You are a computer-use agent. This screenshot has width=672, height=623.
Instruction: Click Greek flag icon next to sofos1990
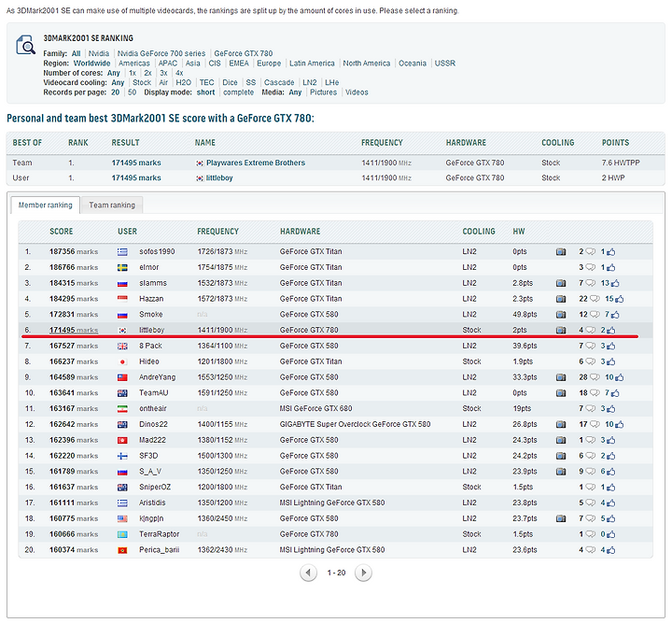pyautogui.click(x=122, y=252)
